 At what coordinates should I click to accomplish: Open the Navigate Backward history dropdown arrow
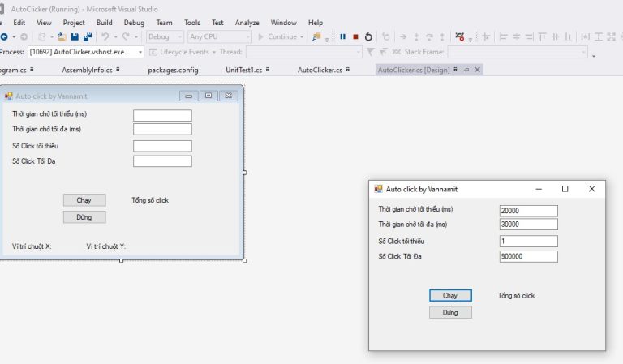[14, 37]
